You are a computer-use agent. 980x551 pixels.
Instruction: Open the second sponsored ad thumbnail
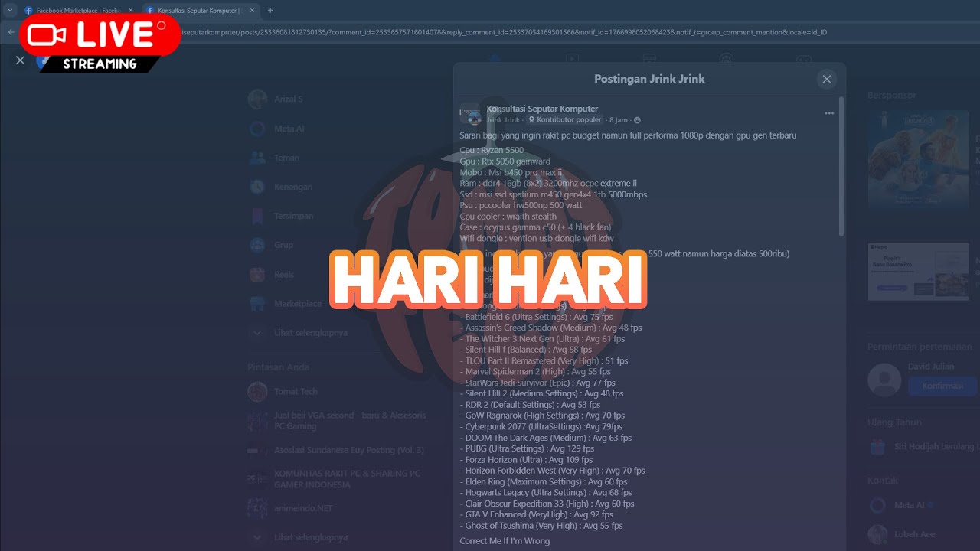918,272
